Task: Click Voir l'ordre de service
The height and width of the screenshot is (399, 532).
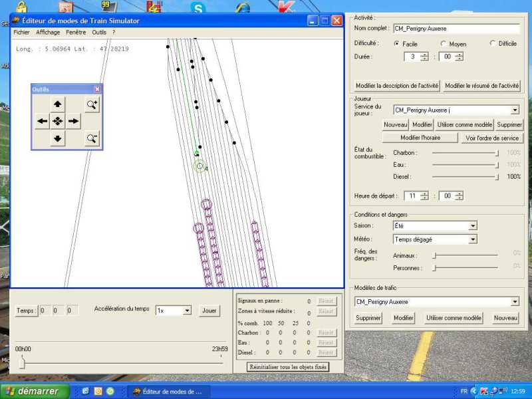Action: [492, 138]
